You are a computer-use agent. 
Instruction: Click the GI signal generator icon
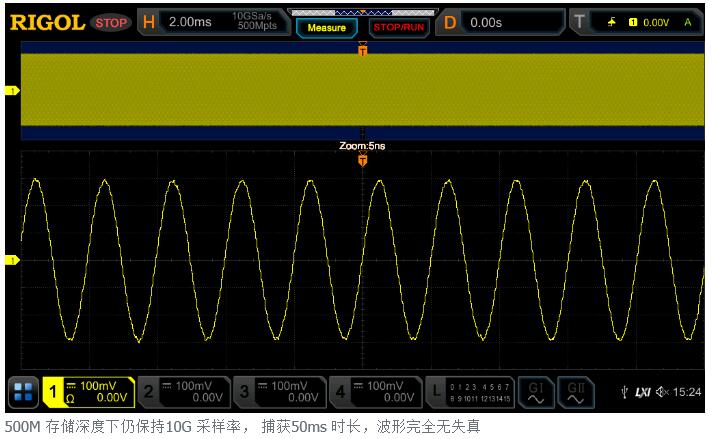(x=536, y=392)
